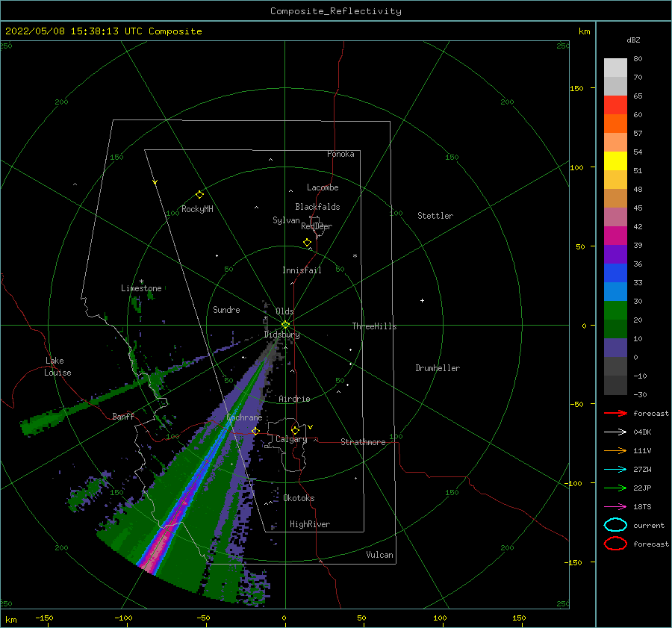Click the 'Calgary' city label
The width and height of the screenshot is (672, 628).
pyautogui.click(x=291, y=439)
